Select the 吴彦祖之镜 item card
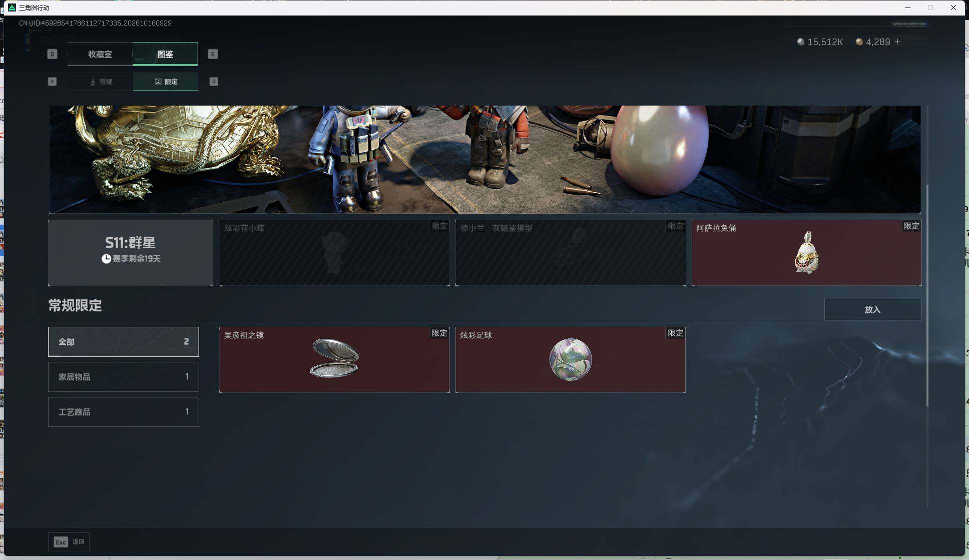 point(334,360)
